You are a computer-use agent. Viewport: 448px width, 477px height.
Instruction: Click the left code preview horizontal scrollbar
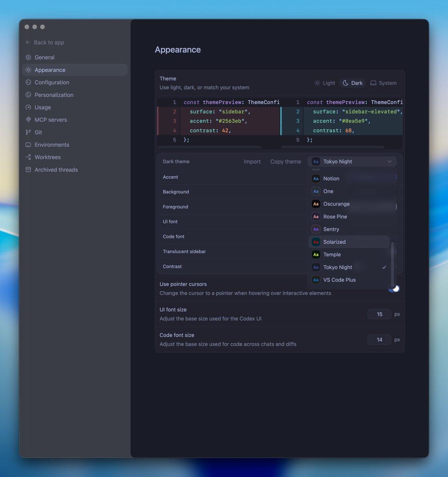click(210, 147)
